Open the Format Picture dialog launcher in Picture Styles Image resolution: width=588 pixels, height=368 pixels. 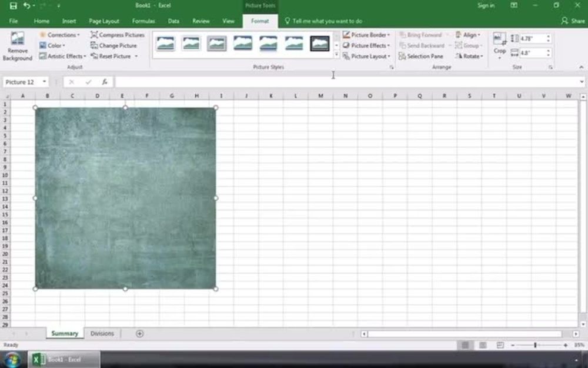392,67
